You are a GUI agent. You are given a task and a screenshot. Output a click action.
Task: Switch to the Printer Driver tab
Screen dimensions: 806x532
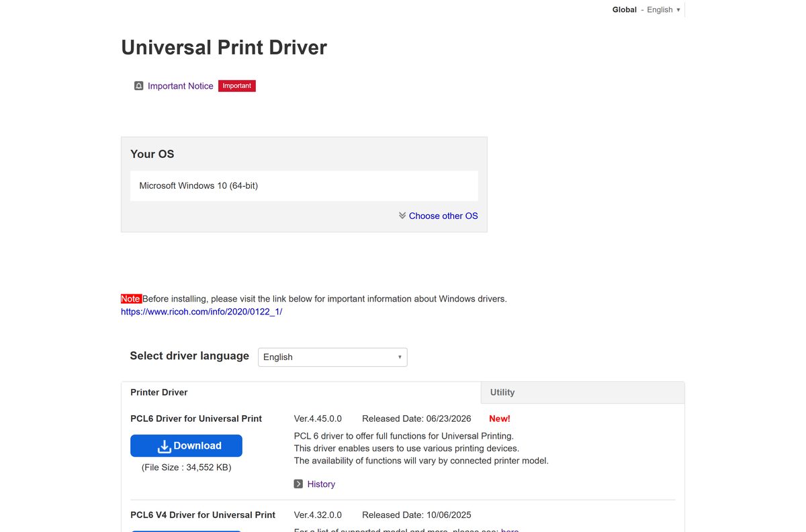click(x=301, y=392)
